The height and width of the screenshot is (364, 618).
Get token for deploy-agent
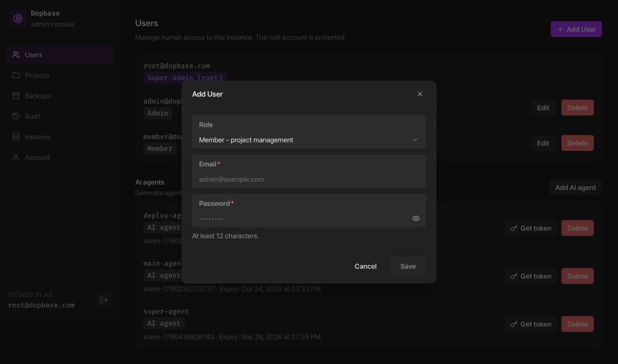530,228
